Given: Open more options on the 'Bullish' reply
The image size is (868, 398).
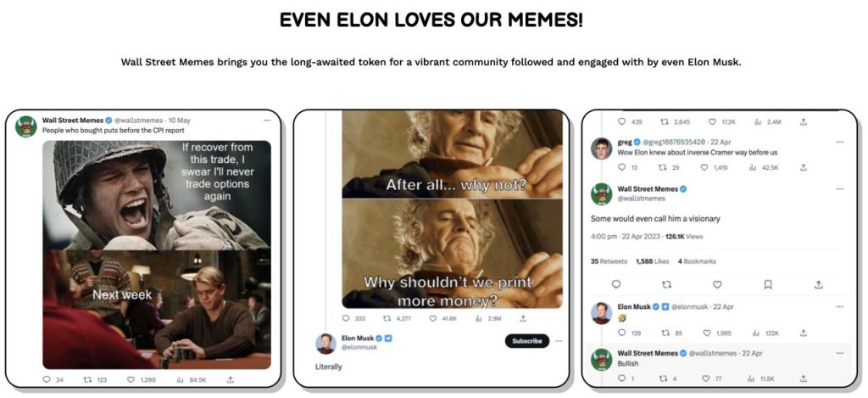Looking at the screenshot, I should pos(839,352).
